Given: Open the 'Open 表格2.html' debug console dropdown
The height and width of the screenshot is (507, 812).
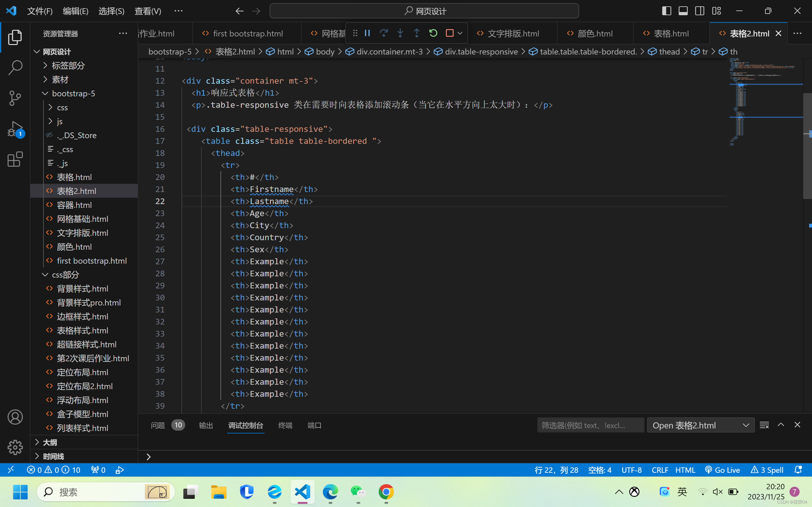Looking at the screenshot, I should (x=701, y=425).
